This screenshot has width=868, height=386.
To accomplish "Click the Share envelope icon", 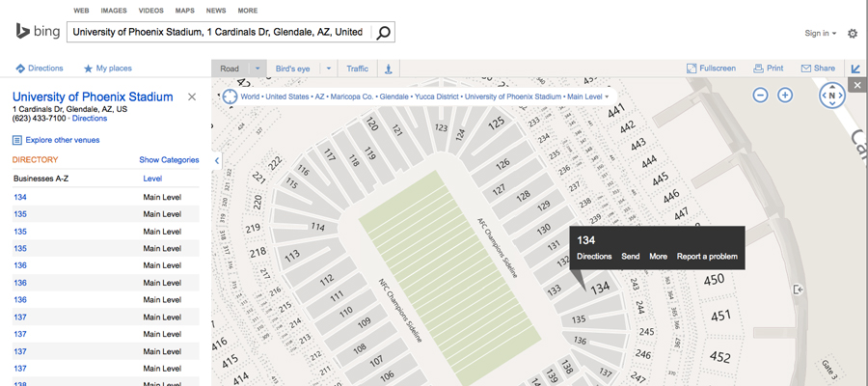I will coord(806,69).
